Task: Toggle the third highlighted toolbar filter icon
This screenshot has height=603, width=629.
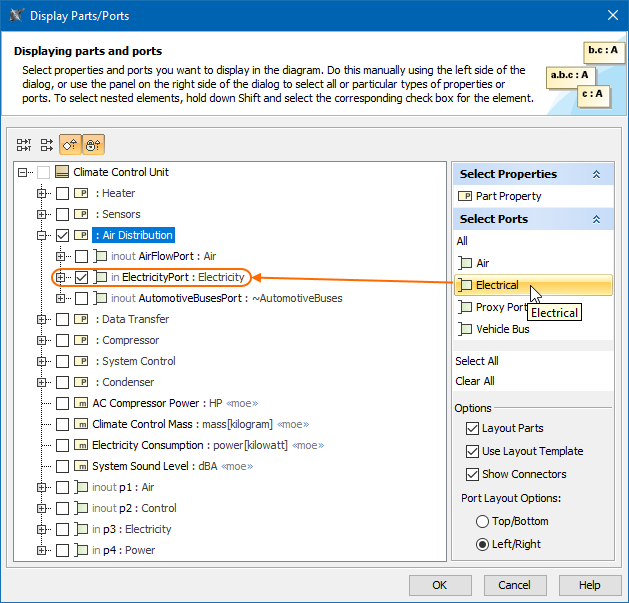Action: [70, 145]
